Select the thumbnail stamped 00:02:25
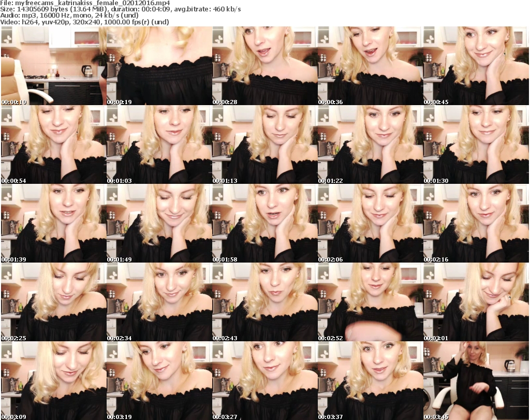The image size is (530, 420). click(x=54, y=302)
